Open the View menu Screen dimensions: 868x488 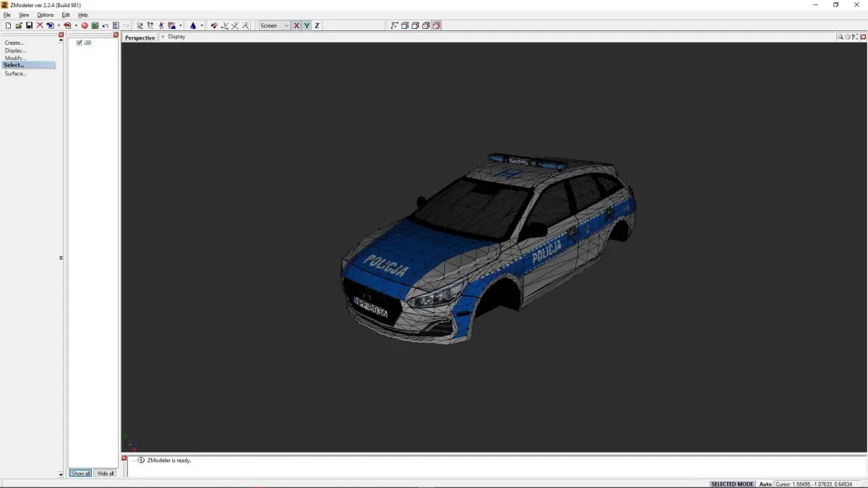(24, 14)
